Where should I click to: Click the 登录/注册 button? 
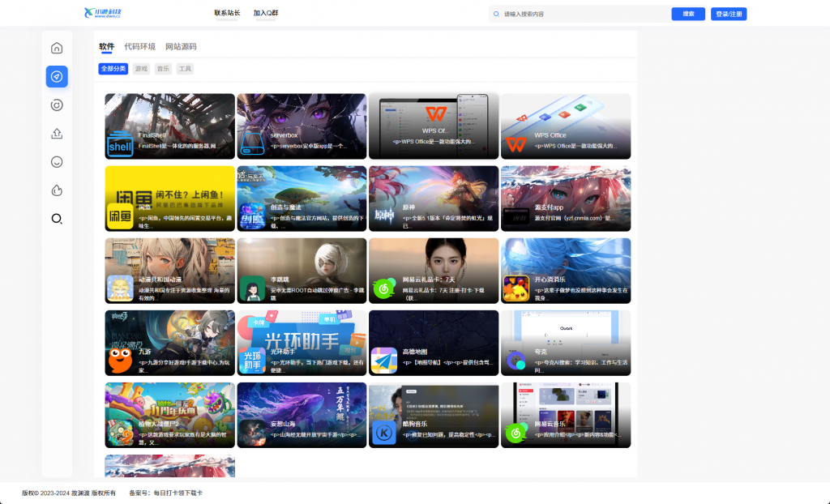point(729,14)
